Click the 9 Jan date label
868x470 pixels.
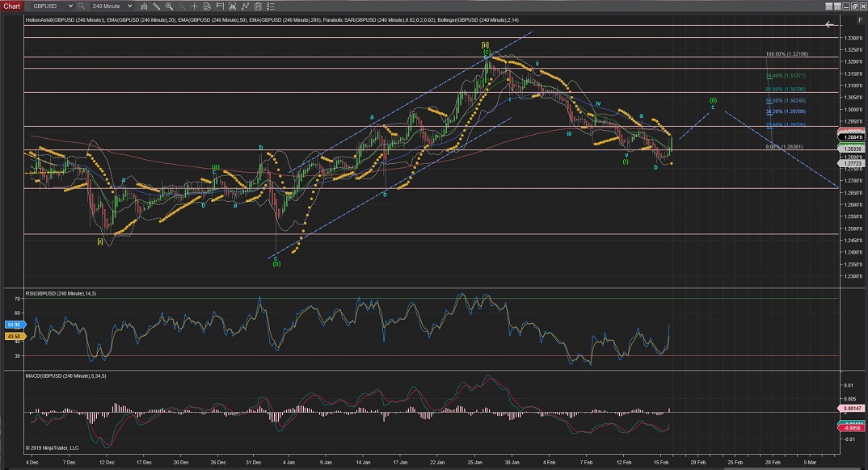click(326, 462)
